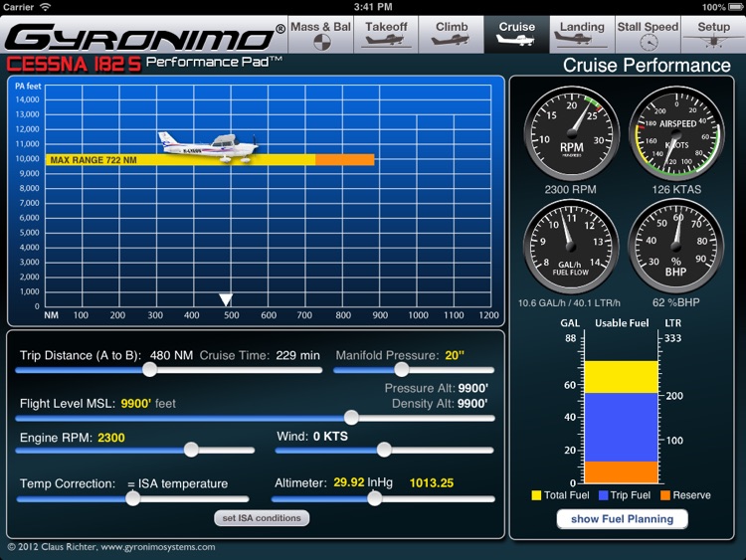Click the Engine RPM 2300 value
746x560 pixels.
pyautogui.click(x=110, y=438)
